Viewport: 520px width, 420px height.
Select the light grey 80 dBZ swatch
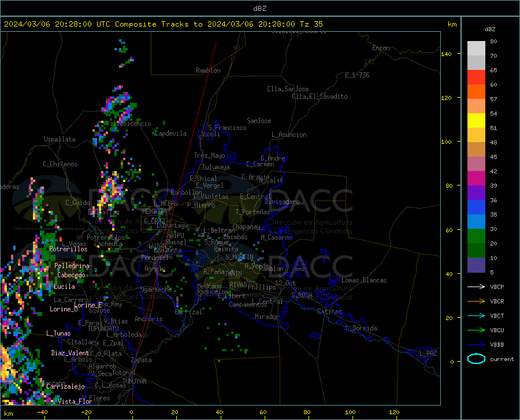476,49
